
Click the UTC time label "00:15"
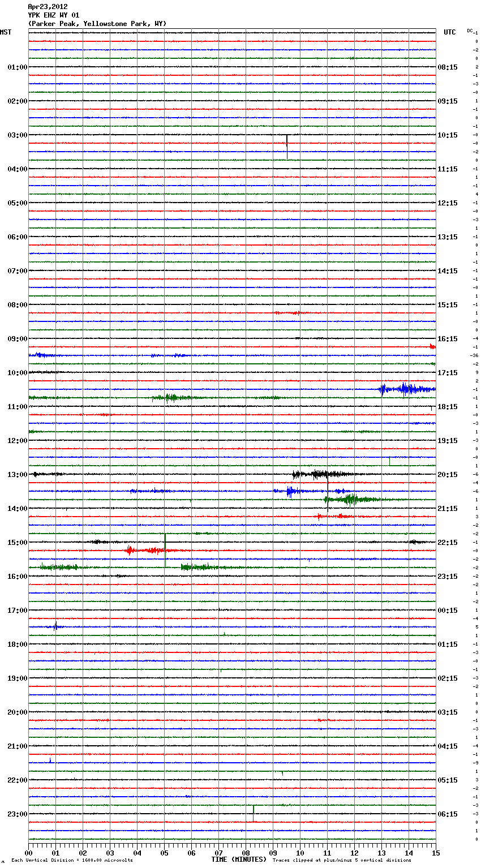[x=448, y=611]
